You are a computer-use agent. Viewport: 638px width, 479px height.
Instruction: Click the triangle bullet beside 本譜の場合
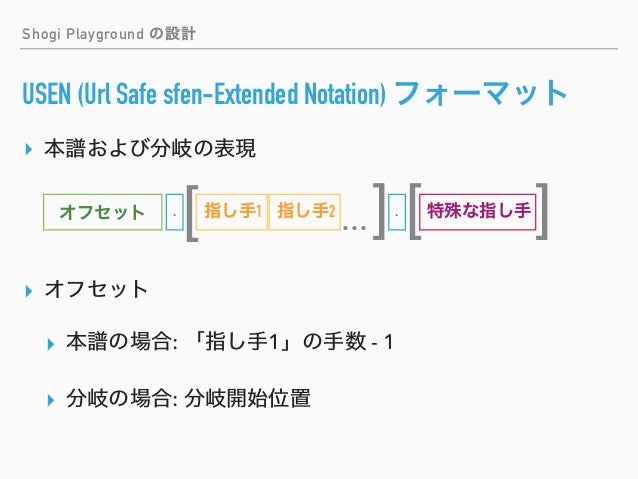point(50,343)
